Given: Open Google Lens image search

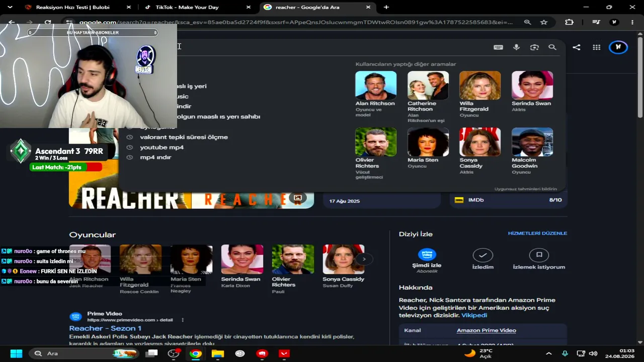Looking at the screenshot, I should pos(534,47).
